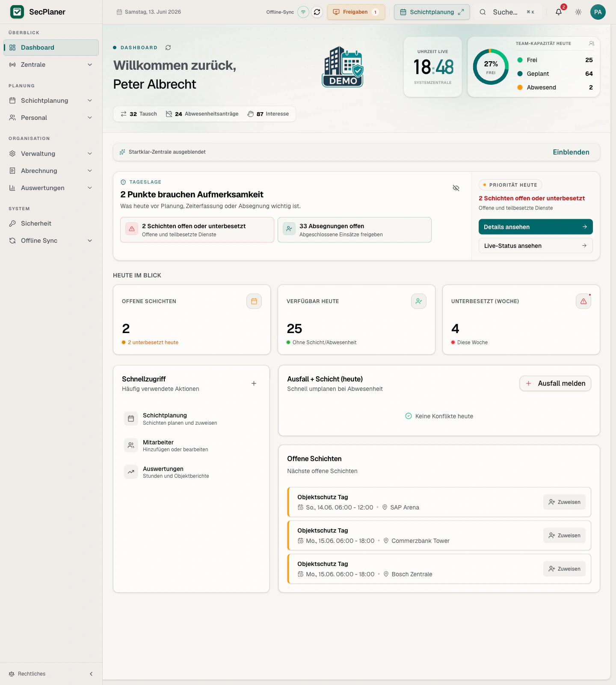Open Verwaltung in the sidebar
616x685 pixels.
click(x=51, y=154)
